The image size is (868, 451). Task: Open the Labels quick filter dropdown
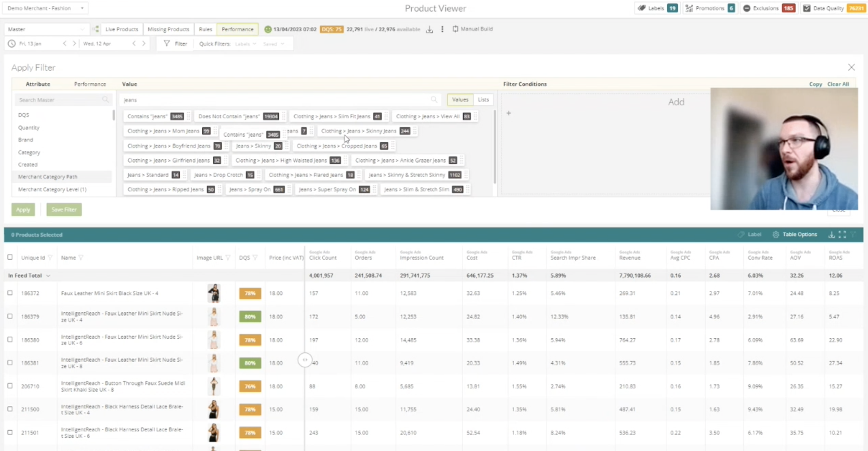point(246,44)
